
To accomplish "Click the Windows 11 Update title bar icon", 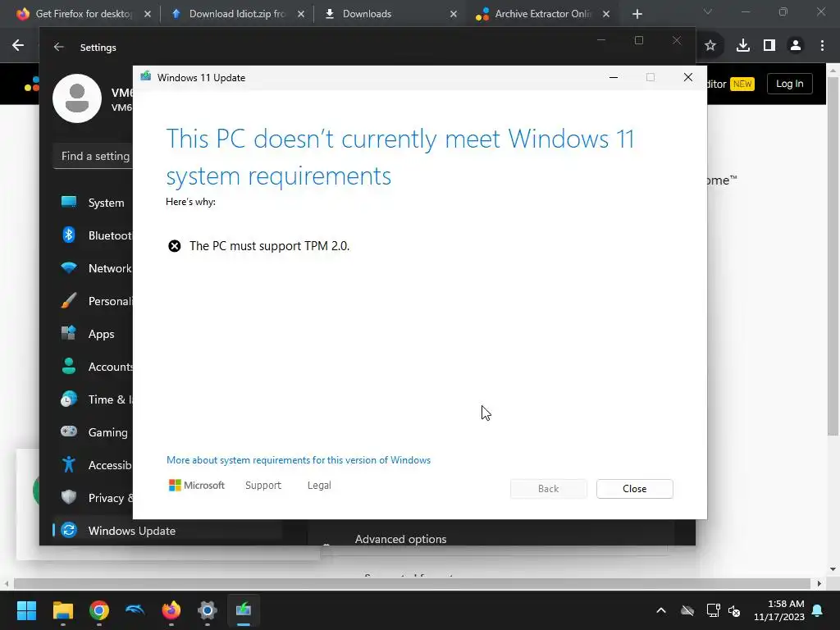I will [146, 77].
